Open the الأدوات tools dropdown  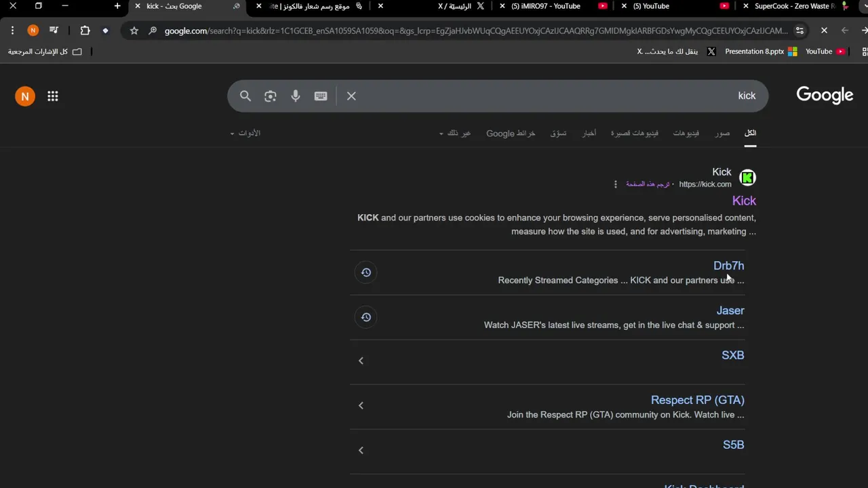(245, 134)
